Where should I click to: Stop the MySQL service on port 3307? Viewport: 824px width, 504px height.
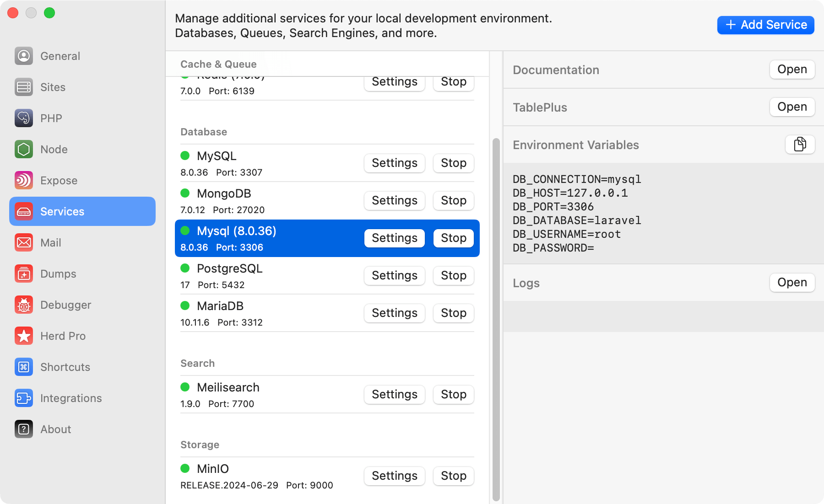[453, 163]
